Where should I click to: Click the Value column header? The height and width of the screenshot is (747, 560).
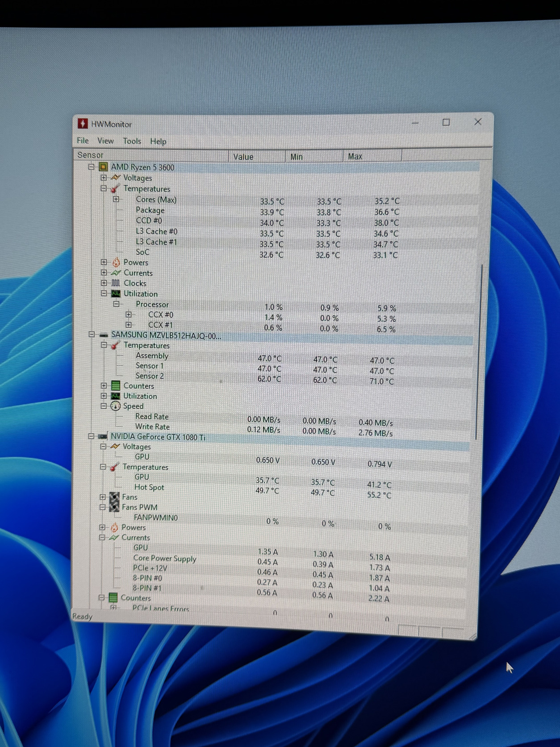(257, 156)
